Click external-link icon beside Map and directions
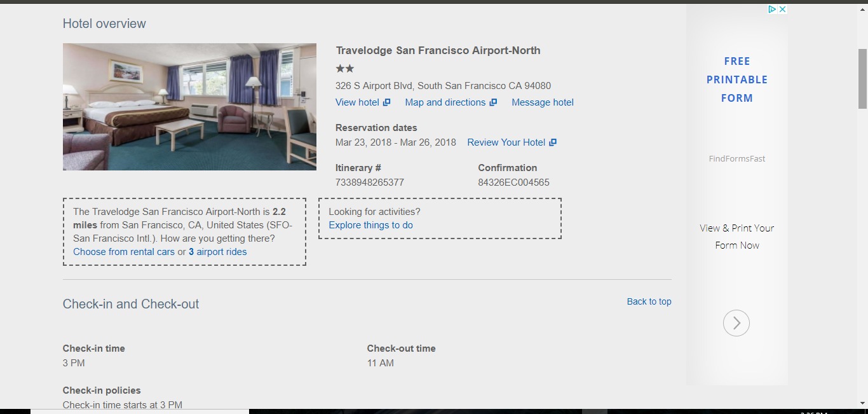 pos(493,102)
